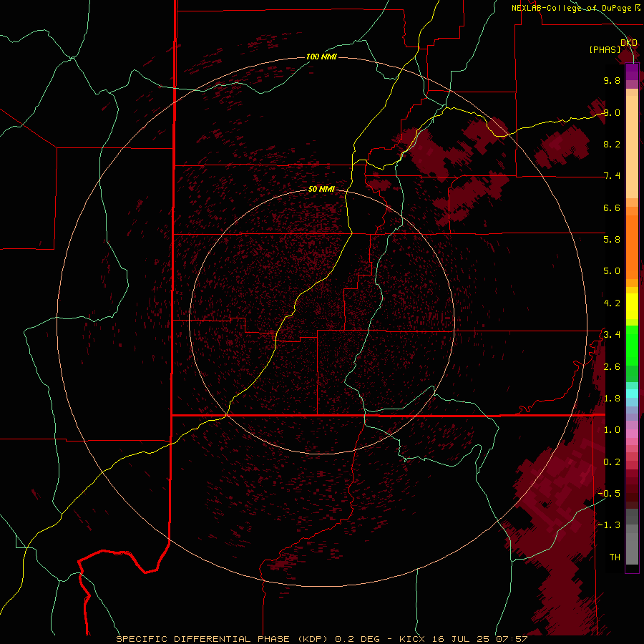The image size is (644, 644).
Task: Pick the cyan segment of the color bar
Action: pos(632,393)
